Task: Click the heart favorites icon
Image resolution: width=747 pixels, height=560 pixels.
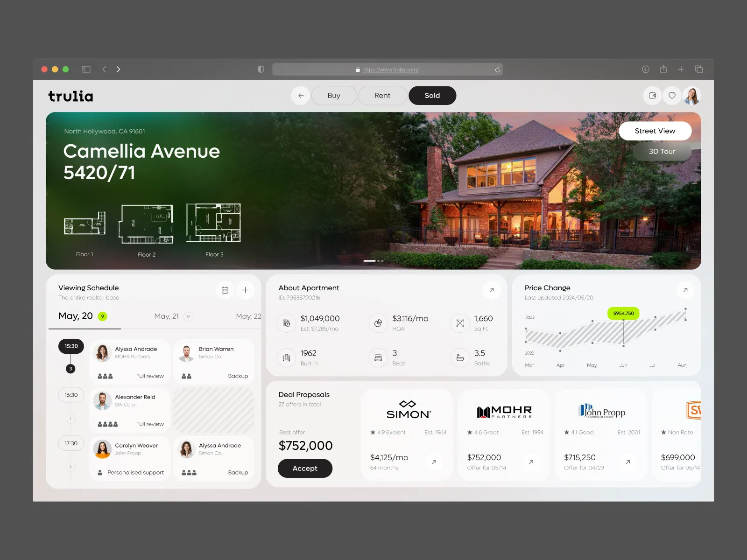Action: point(672,96)
